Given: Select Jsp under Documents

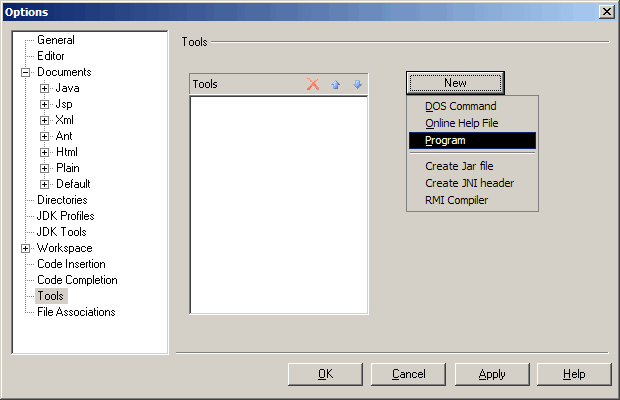Looking at the screenshot, I should click(64, 104).
